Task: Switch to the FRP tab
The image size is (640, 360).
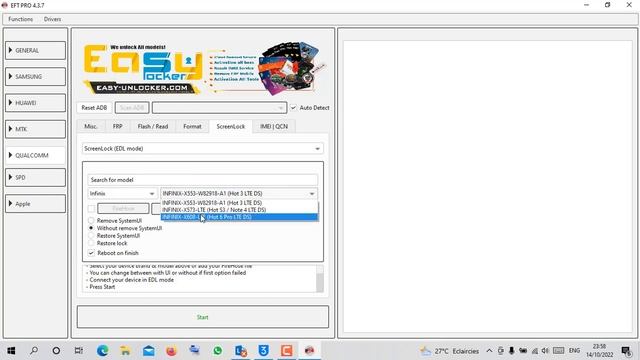Action: [x=118, y=127]
